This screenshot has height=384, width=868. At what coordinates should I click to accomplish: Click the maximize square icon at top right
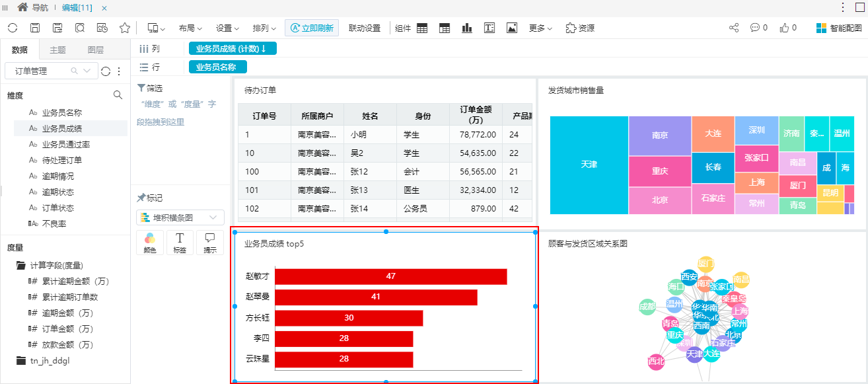click(x=860, y=7)
